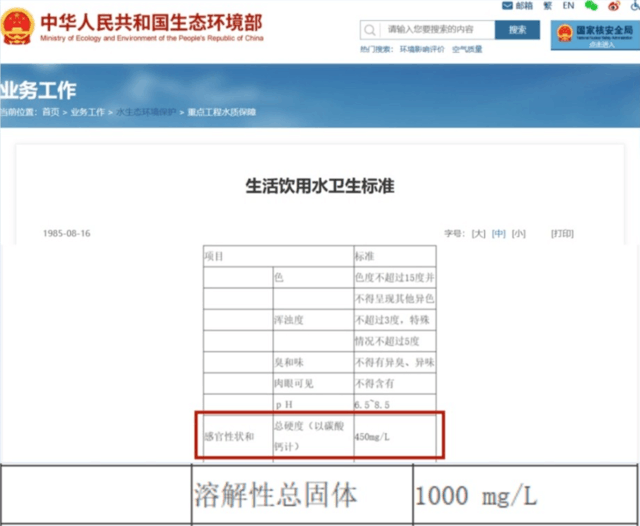
Task: Open the Weibo icon in header
Action: point(614,6)
